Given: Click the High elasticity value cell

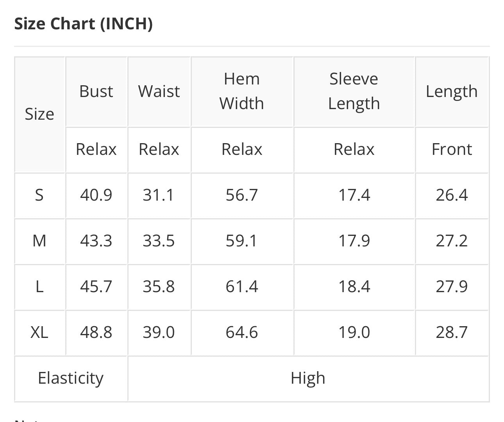Looking at the screenshot, I should pos(308,378).
